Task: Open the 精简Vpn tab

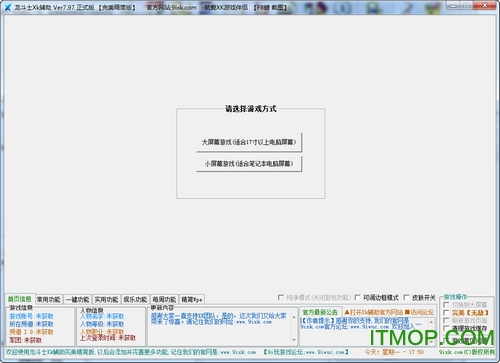Action: tap(192, 299)
